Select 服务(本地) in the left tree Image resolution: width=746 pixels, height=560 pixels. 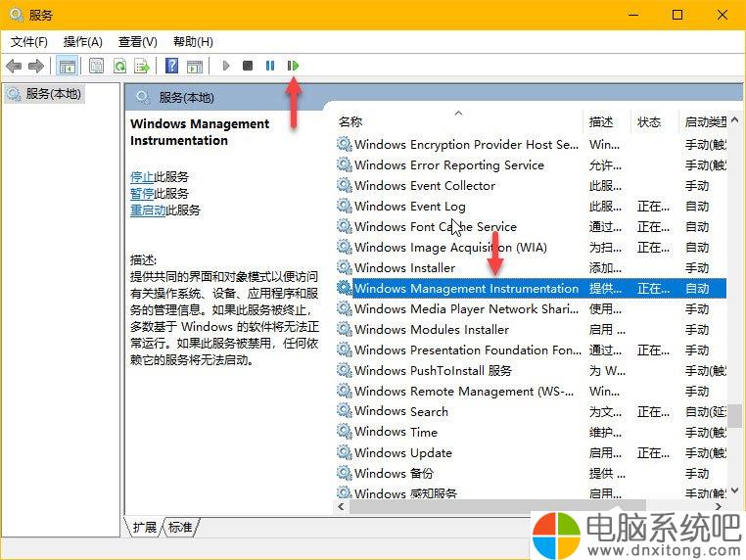44,94
